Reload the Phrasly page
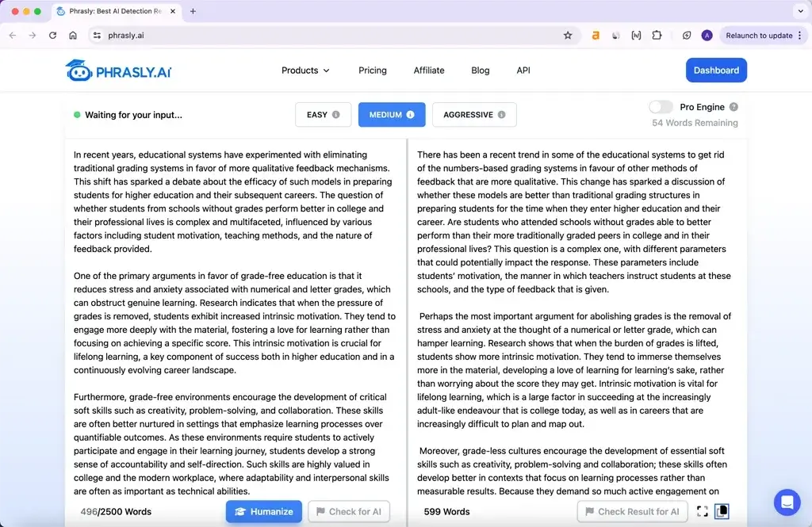 53,35
